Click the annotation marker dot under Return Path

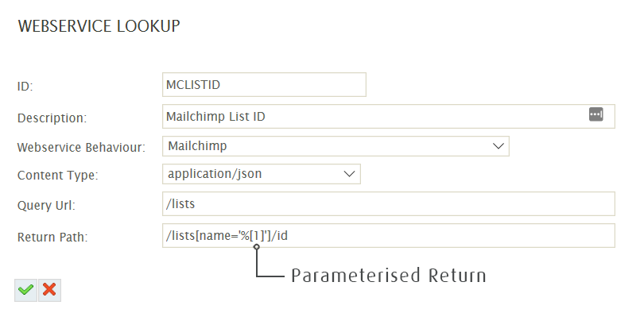(257, 247)
